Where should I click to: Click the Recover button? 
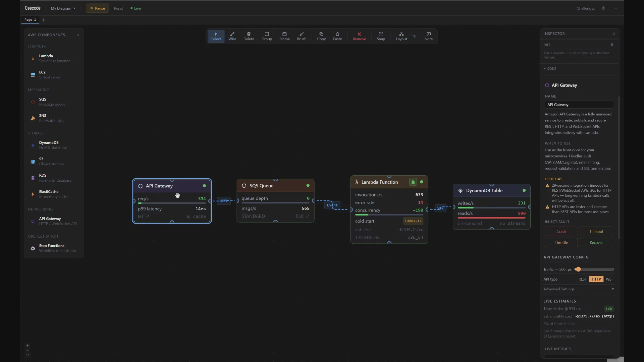[596, 243]
